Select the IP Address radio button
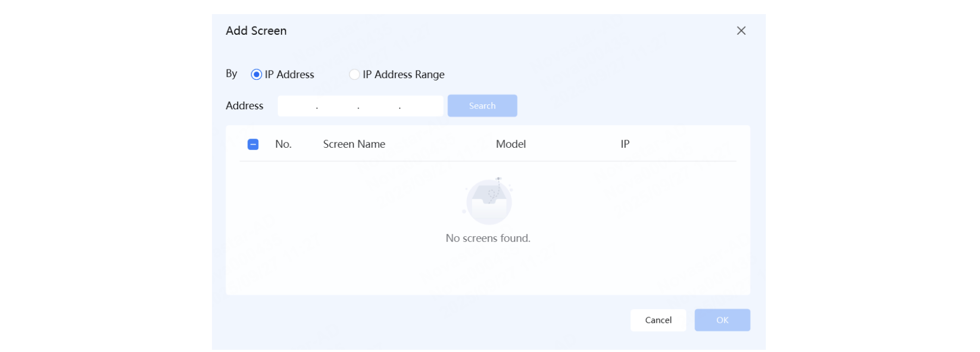 tap(256, 74)
